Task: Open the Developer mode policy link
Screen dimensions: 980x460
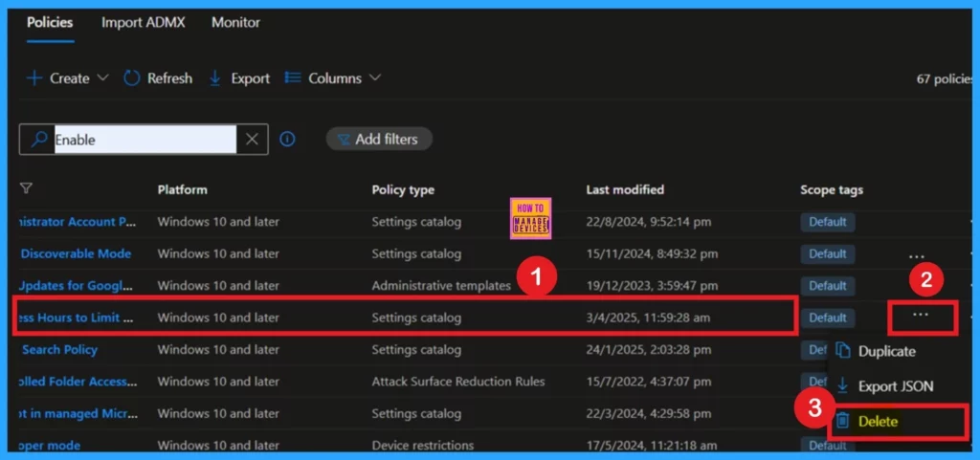Action: (50, 446)
